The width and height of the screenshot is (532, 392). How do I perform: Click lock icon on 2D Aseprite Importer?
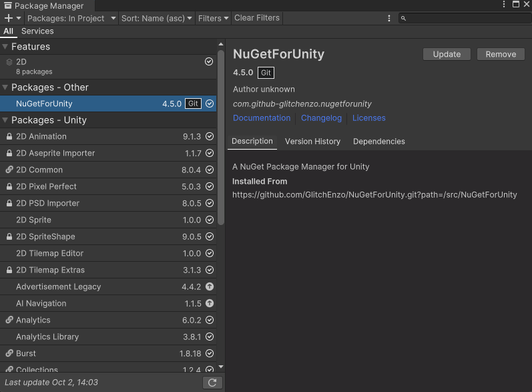pyautogui.click(x=9, y=153)
